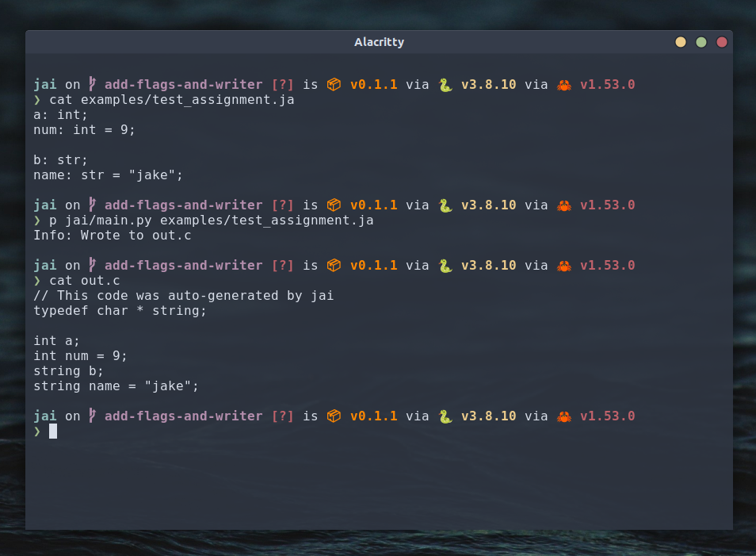Click the 'int a;' output line
The width and height of the screenshot is (756, 556).
[x=56, y=341]
